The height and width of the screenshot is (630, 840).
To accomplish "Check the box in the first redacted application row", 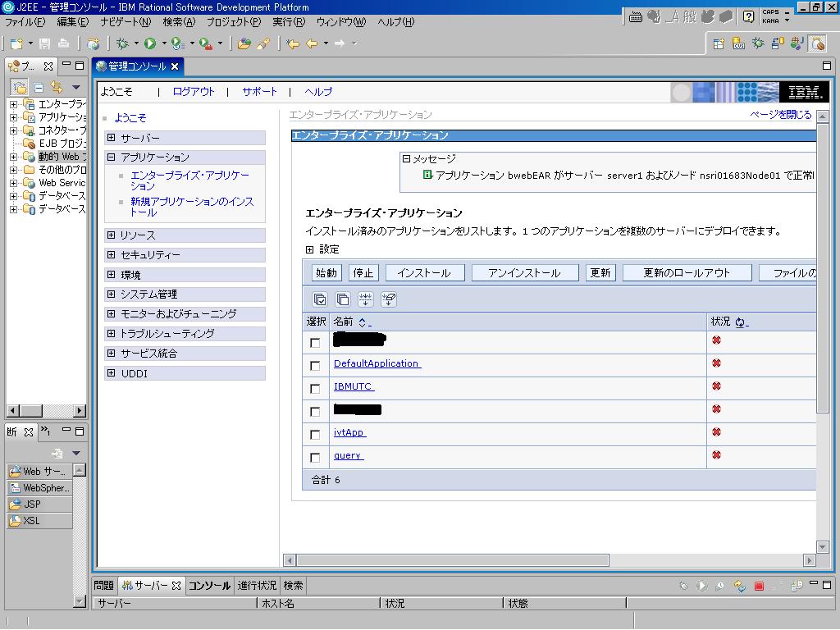I will [x=315, y=343].
